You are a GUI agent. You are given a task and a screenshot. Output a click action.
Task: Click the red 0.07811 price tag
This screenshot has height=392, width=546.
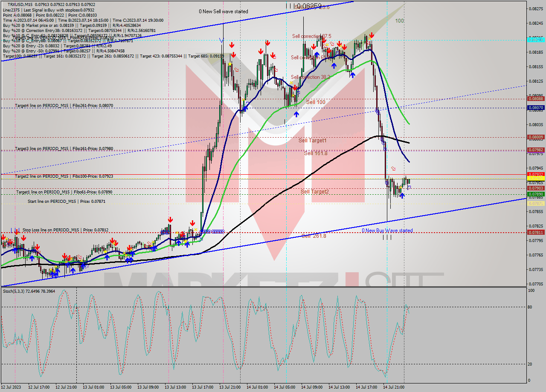536,232
